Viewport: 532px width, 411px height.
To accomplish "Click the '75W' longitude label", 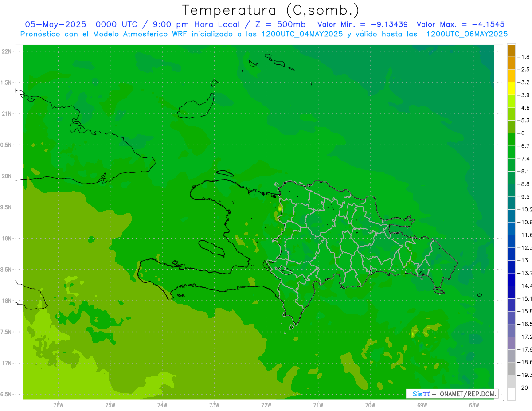I will [x=110, y=405].
